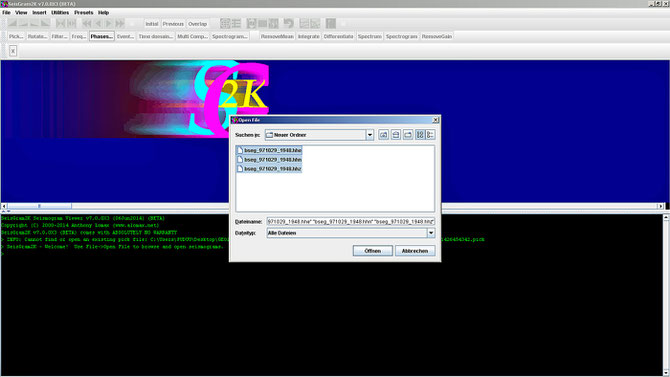Click the list lines icon next to grid icon
Screen dimensions: 670x377
pyautogui.click(x=236, y=24)
